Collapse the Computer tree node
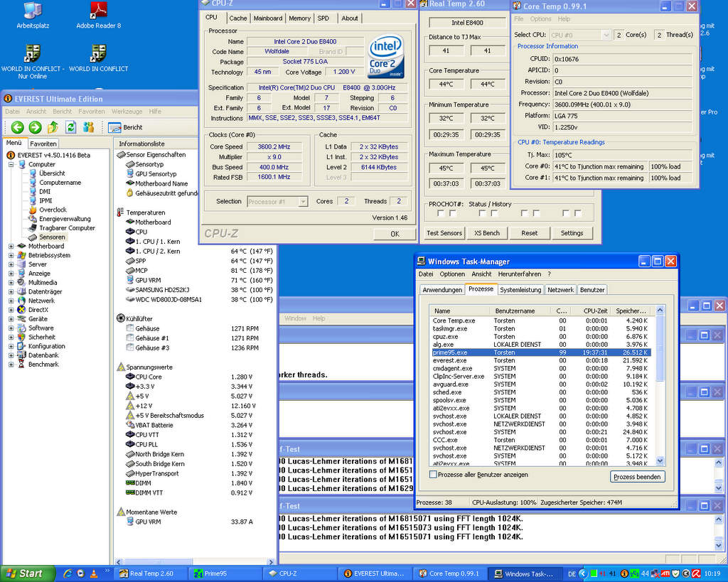 pos(11,164)
